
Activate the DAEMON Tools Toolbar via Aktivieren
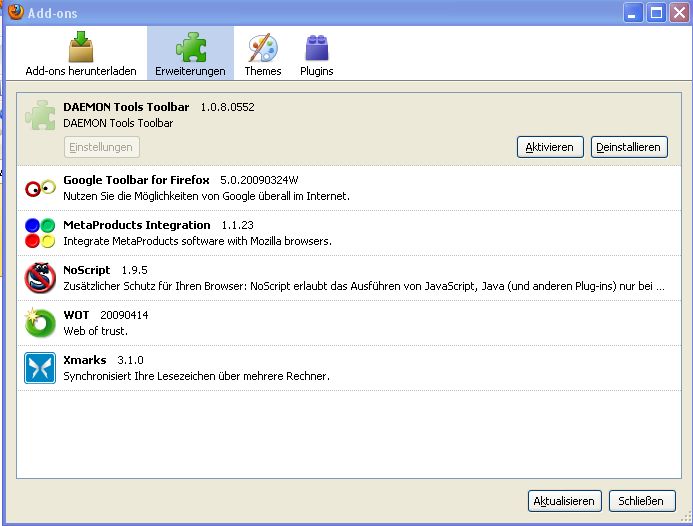point(550,147)
